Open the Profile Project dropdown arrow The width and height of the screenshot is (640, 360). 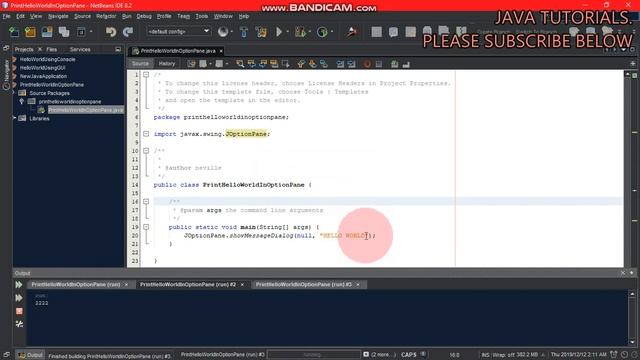332,32
